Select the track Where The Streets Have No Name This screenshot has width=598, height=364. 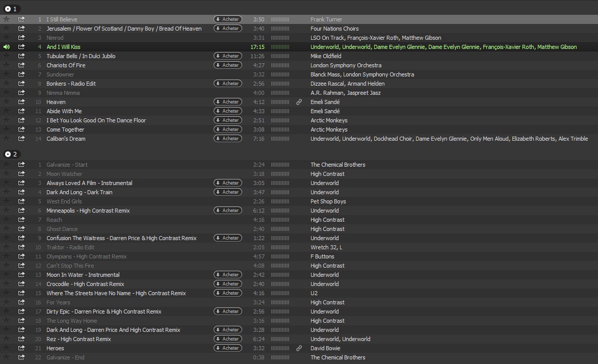click(116, 293)
